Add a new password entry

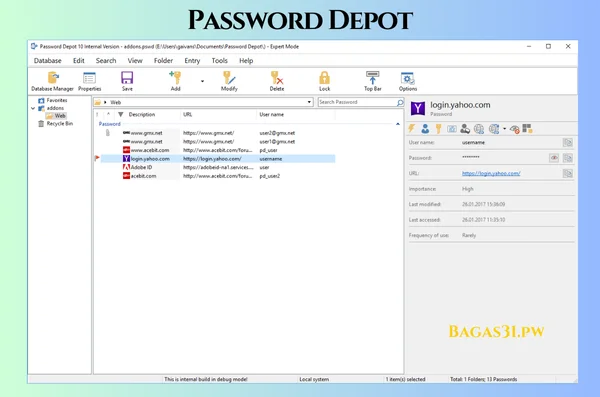(175, 81)
